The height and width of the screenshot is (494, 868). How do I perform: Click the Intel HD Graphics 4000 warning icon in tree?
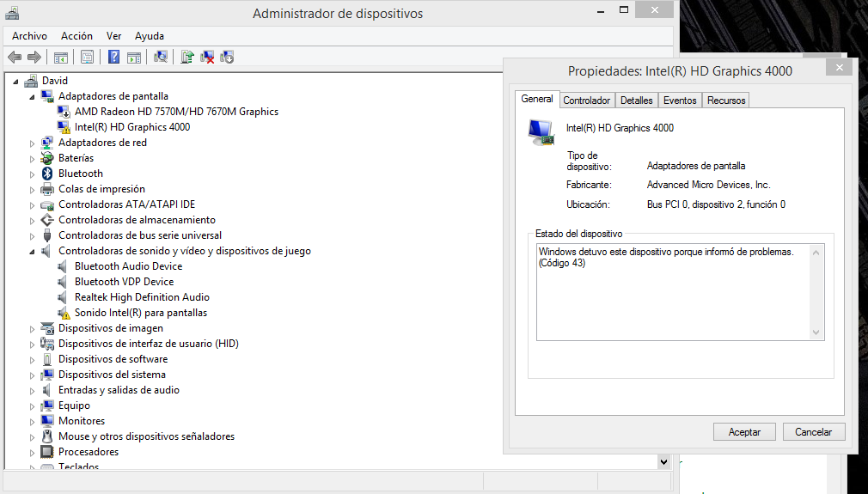click(x=64, y=127)
